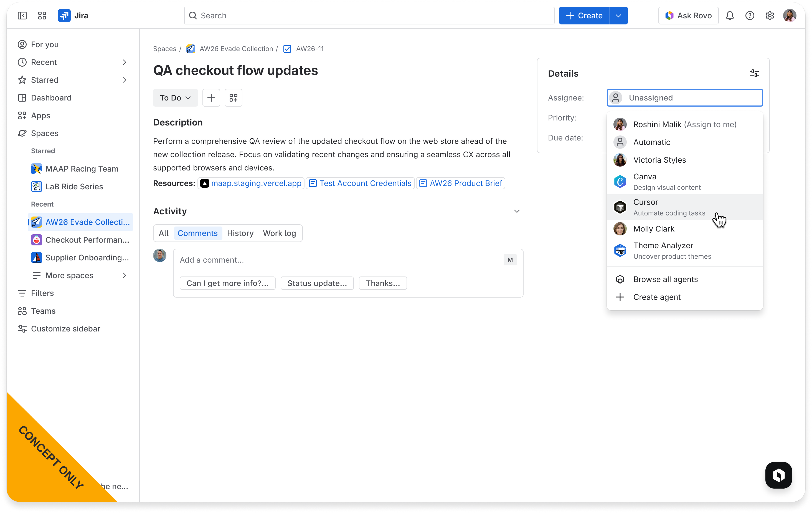Viewport: 812px width, 513px height.
Task: Open the notifications bell
Action: [730, 16]
